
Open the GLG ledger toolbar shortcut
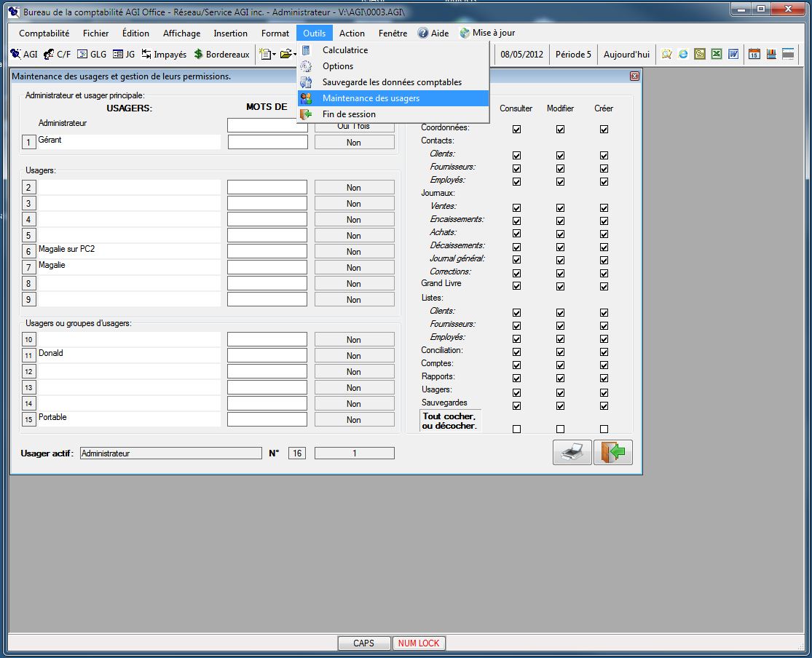(x=92, y=55)
